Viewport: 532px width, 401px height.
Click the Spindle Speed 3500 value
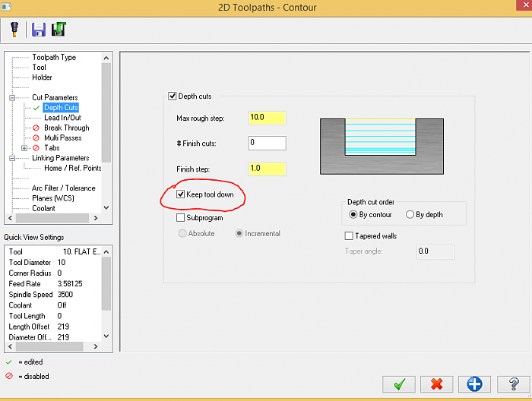tap(65, 295)
